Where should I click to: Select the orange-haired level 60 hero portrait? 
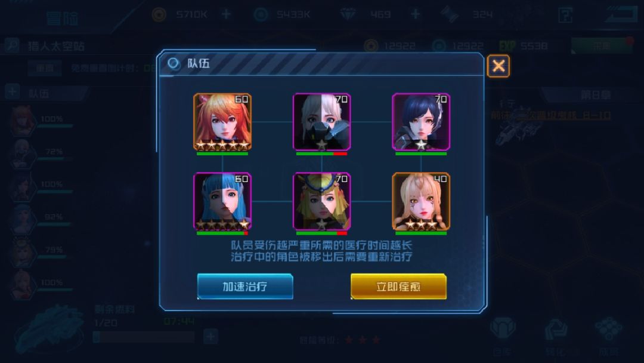coord(222,122)
